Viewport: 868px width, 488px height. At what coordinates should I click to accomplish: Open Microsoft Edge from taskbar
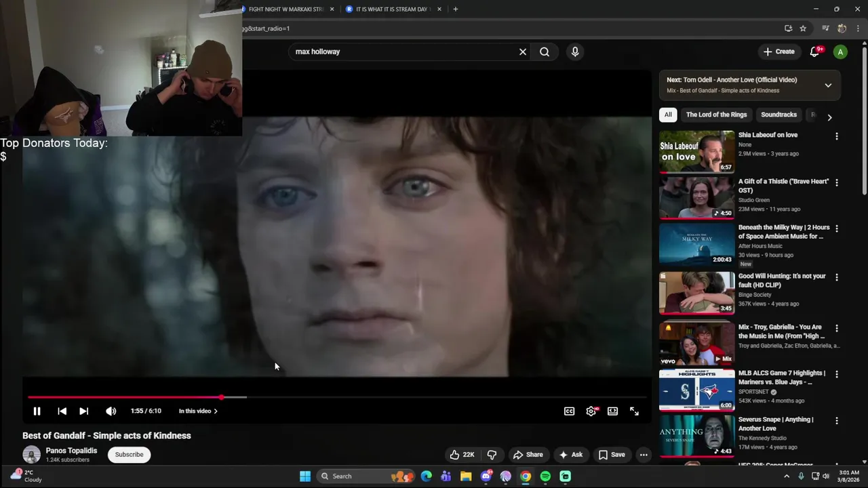(x=426, y=476)
